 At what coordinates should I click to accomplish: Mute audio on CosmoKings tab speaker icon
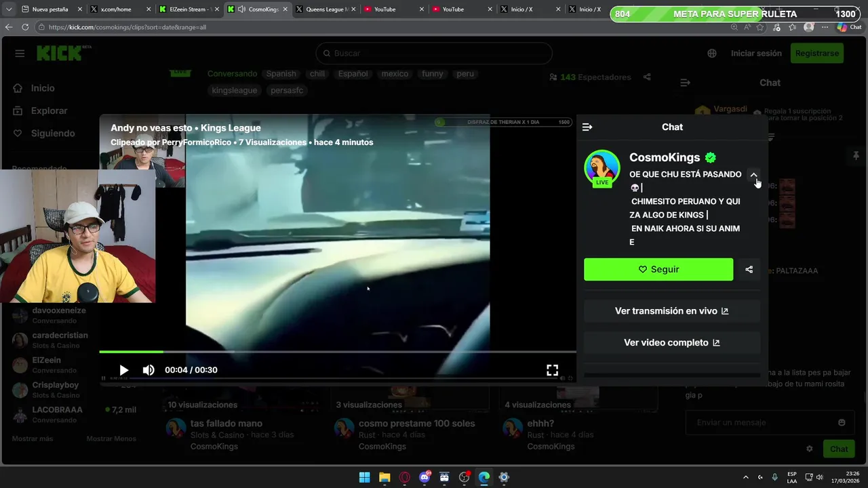tap(241, 9)
